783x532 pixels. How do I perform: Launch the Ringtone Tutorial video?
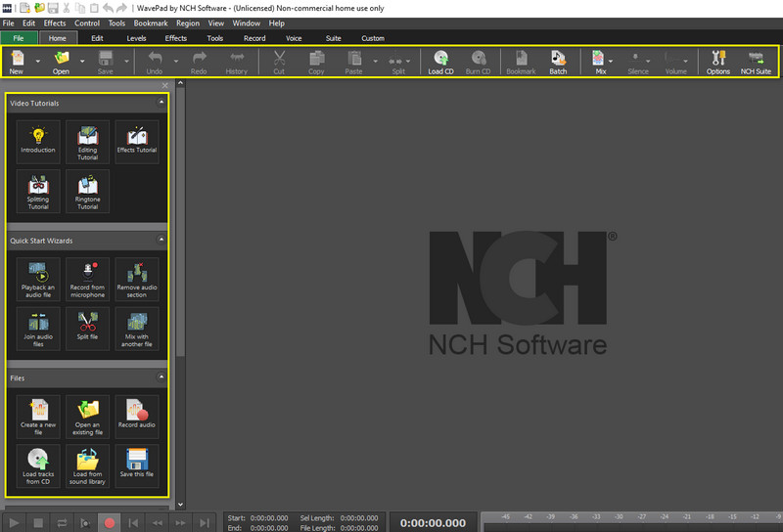pos(88,192)
